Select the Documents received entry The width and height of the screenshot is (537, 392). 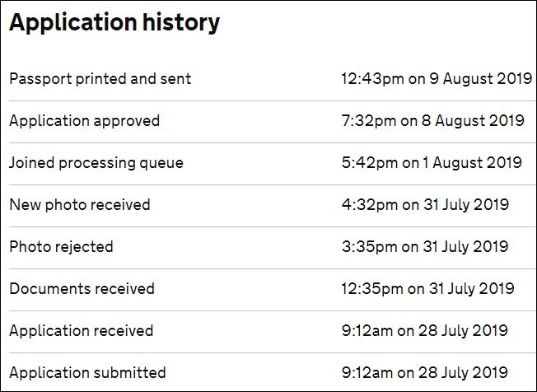click(x=82, y=288)
